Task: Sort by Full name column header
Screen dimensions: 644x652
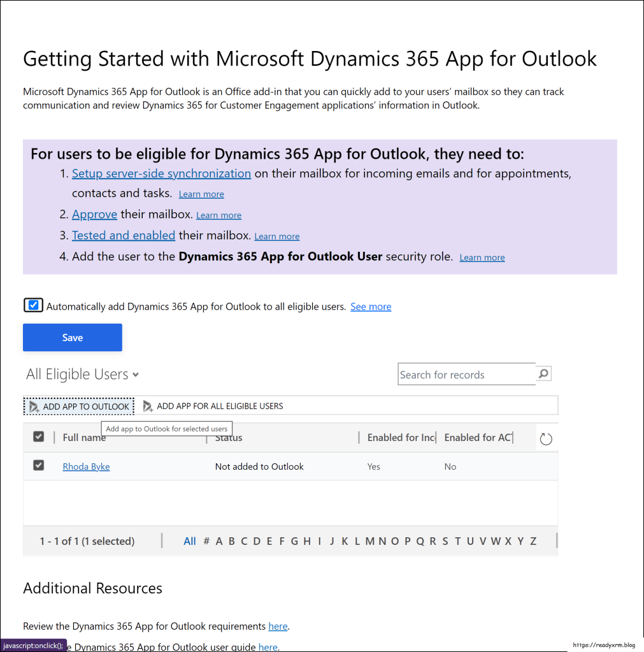Action: tap(84, 438)
